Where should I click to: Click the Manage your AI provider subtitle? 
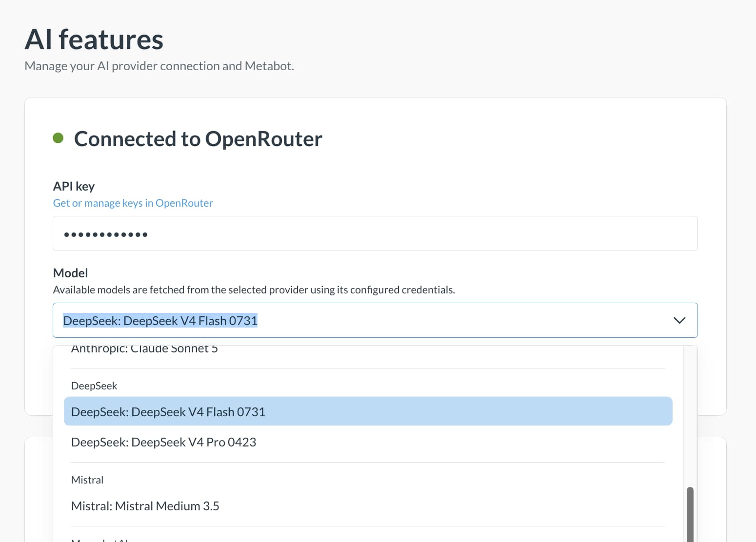(x=159, y=66)
